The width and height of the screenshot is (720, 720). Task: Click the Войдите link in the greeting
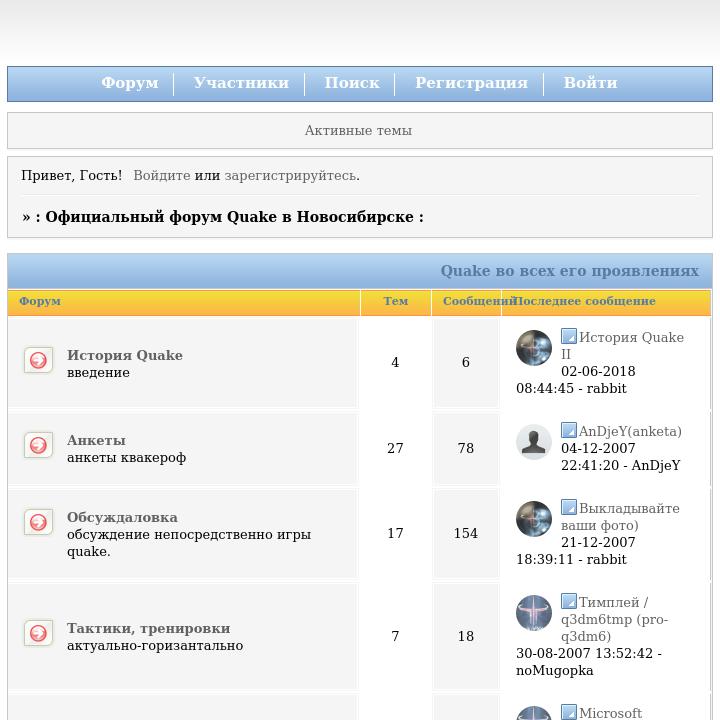(x=162, y=175)
